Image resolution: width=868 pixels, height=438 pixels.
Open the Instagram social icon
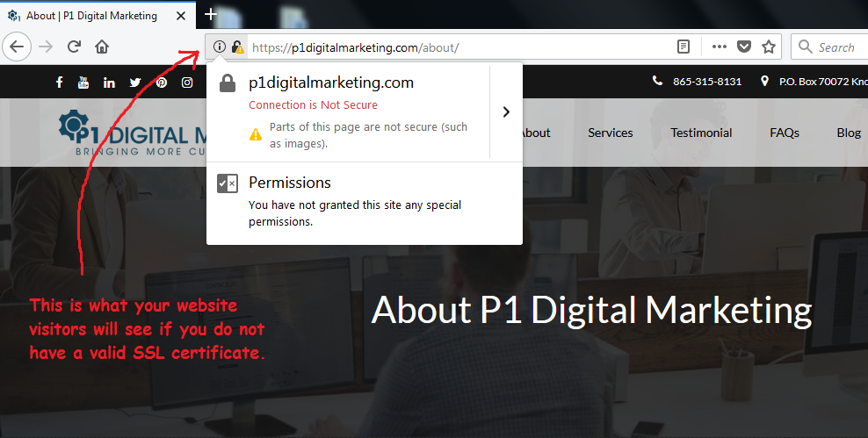pyautogui.click(x=187, y=83)
